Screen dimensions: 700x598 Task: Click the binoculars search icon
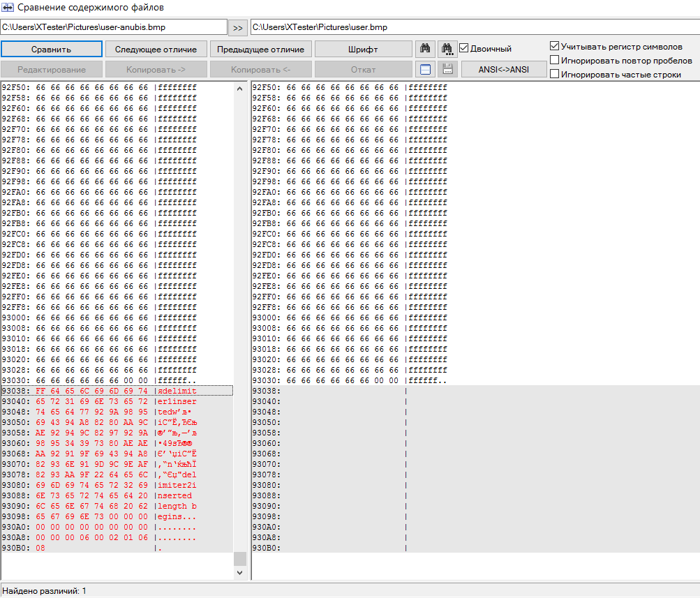(x=425, y=49)
